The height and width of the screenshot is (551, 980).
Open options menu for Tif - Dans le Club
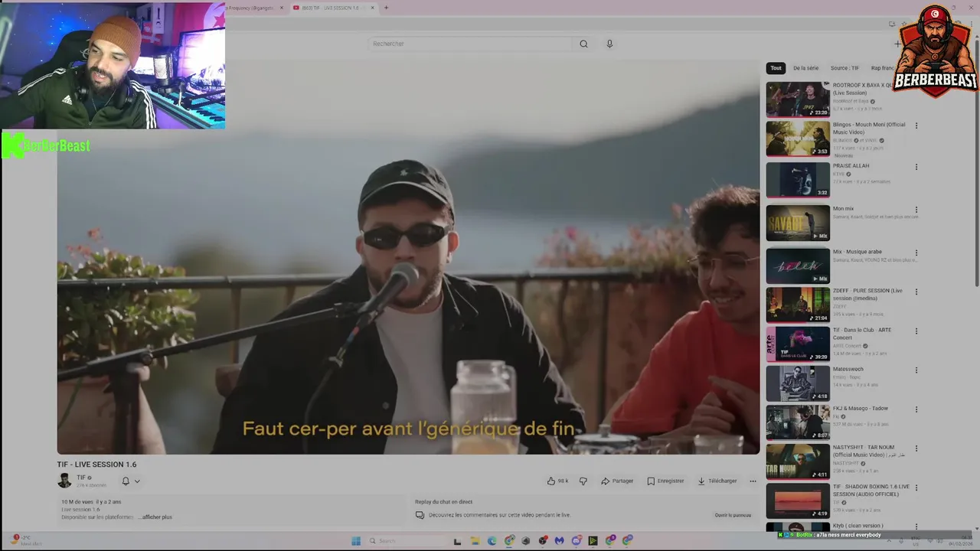coord(916,331)
